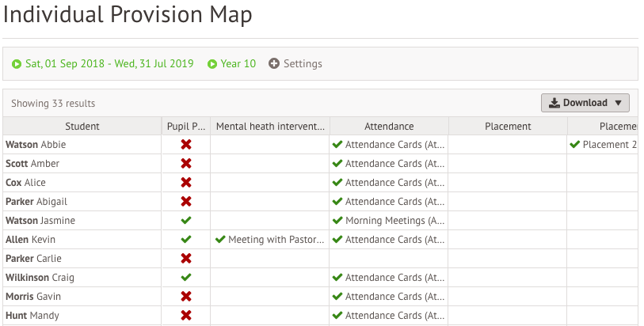This screenshot has width=644, height=326.
Task: Open student Parker Carlie
Action: tap(33, 258)
